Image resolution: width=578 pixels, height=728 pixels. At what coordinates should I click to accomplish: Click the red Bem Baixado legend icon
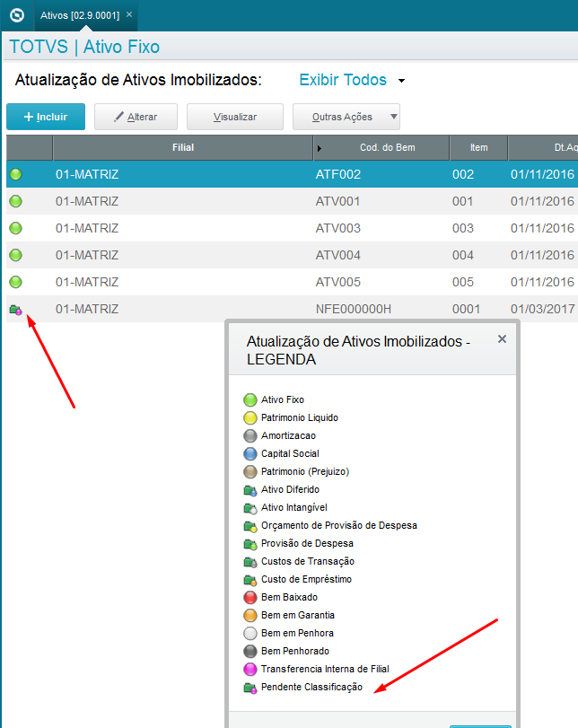point(250,598)
